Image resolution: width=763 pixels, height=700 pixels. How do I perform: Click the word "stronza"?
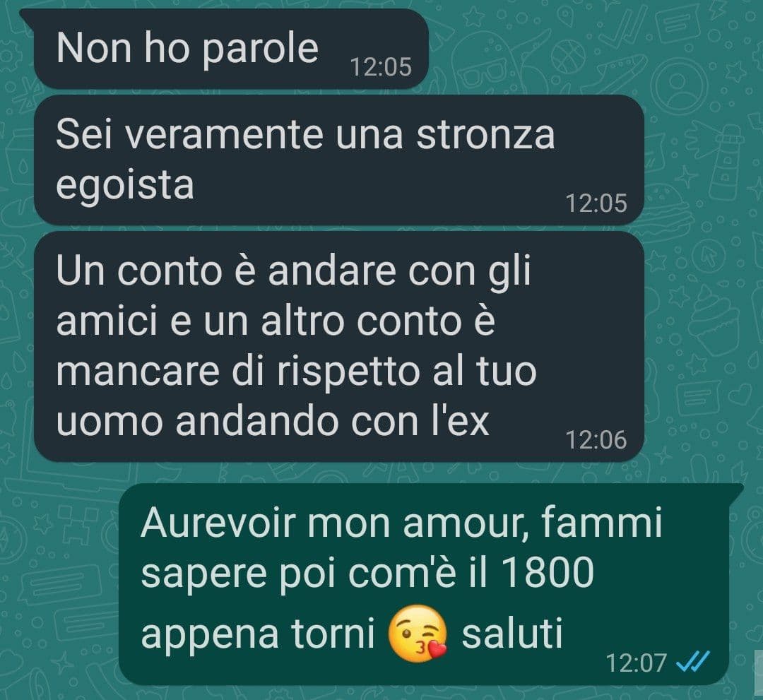pyautogui.click(x=485, y=135)
